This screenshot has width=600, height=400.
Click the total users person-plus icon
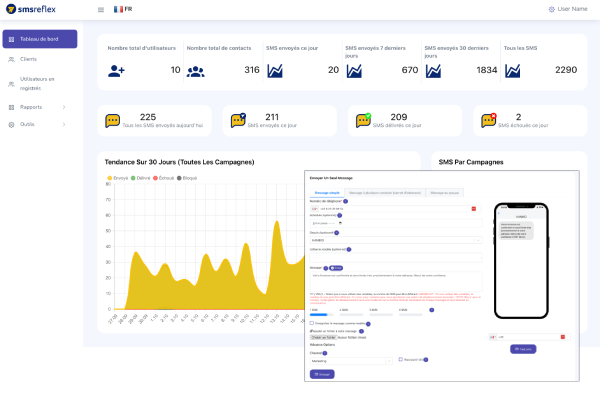click(x=117, y=71)
